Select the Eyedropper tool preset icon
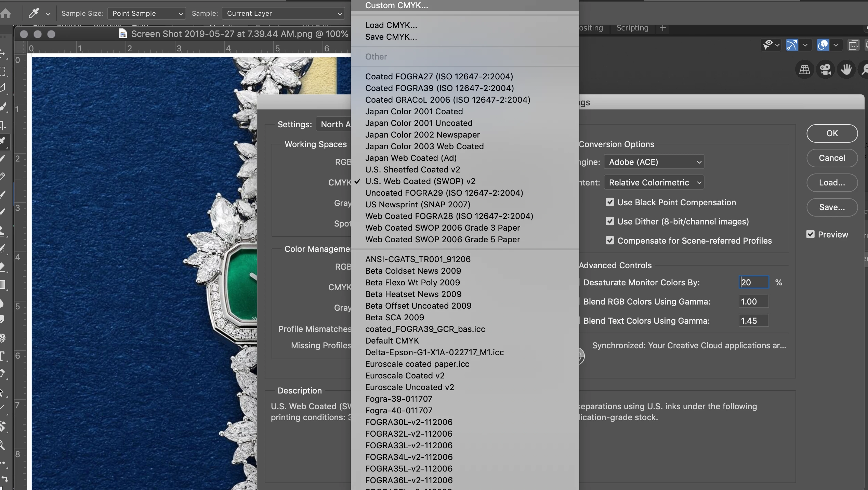This screenshot has width=868, height=490. (x=34, y=13)
